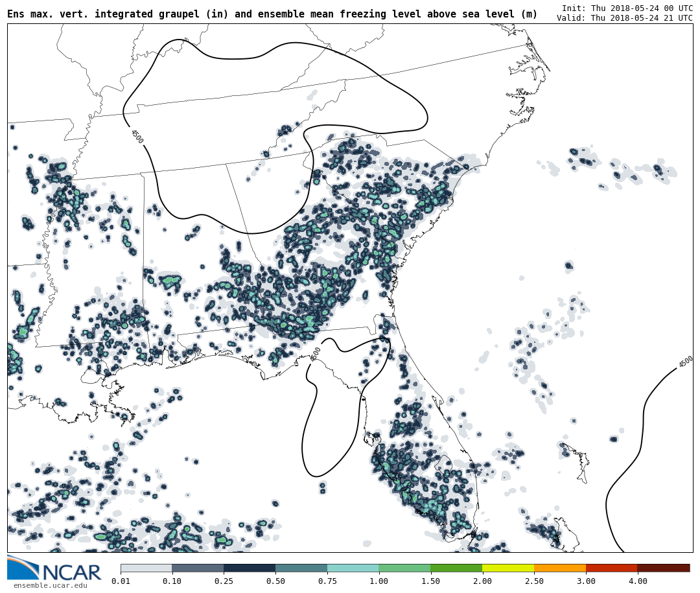This screenshot has height=593, width=700.
Task: Click the Init time text line
Action: click(x=627, y=8)
